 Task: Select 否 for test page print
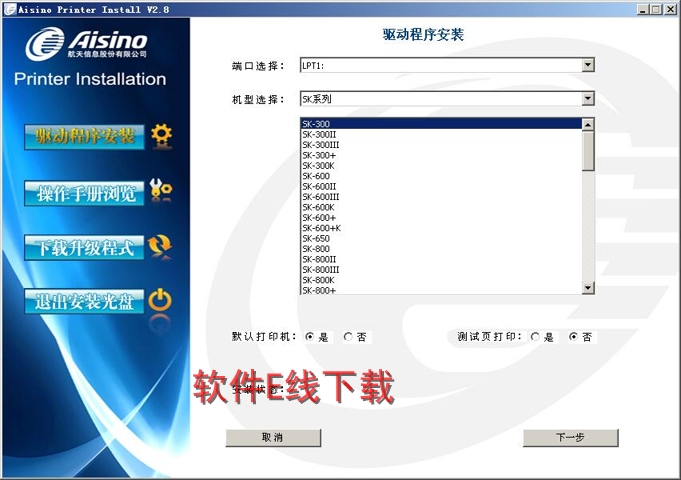coord(573,337)
